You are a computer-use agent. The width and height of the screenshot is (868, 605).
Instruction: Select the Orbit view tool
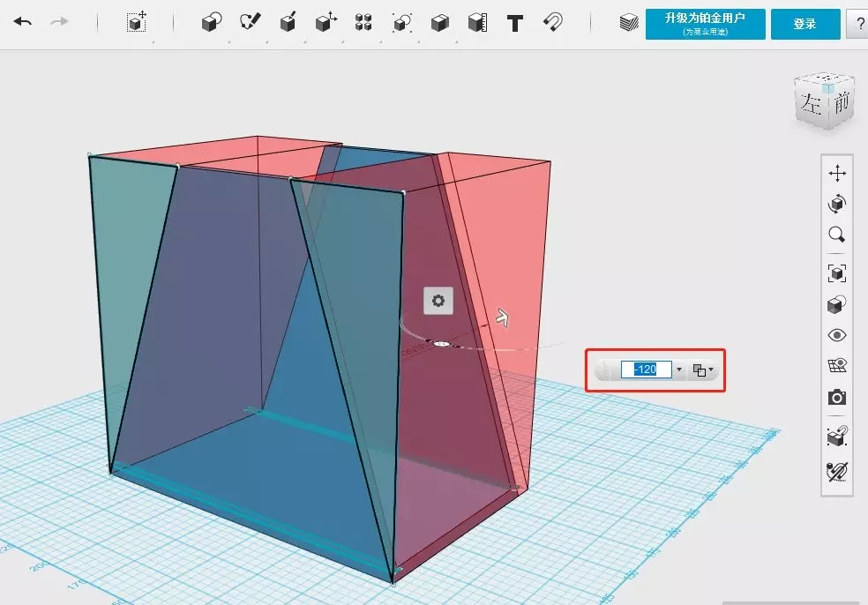tap(837, 204)
